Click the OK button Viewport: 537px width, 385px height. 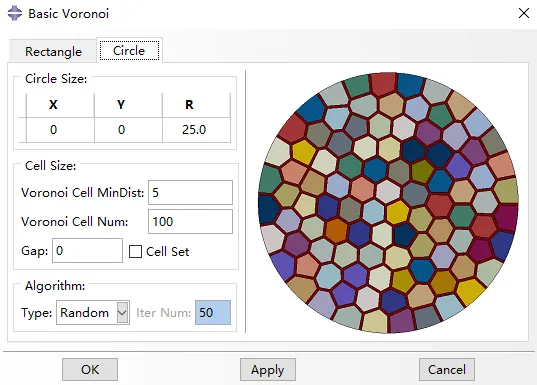click(x=90, y=370)
